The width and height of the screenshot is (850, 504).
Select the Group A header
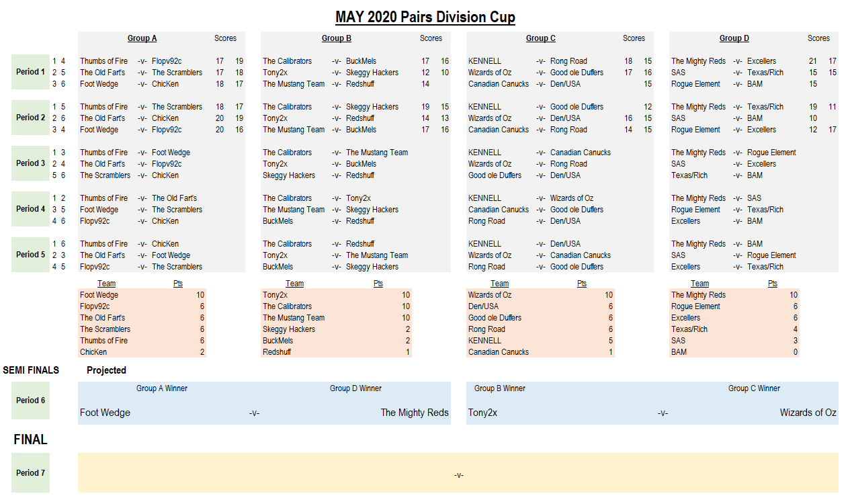click(x=142, y=38)
